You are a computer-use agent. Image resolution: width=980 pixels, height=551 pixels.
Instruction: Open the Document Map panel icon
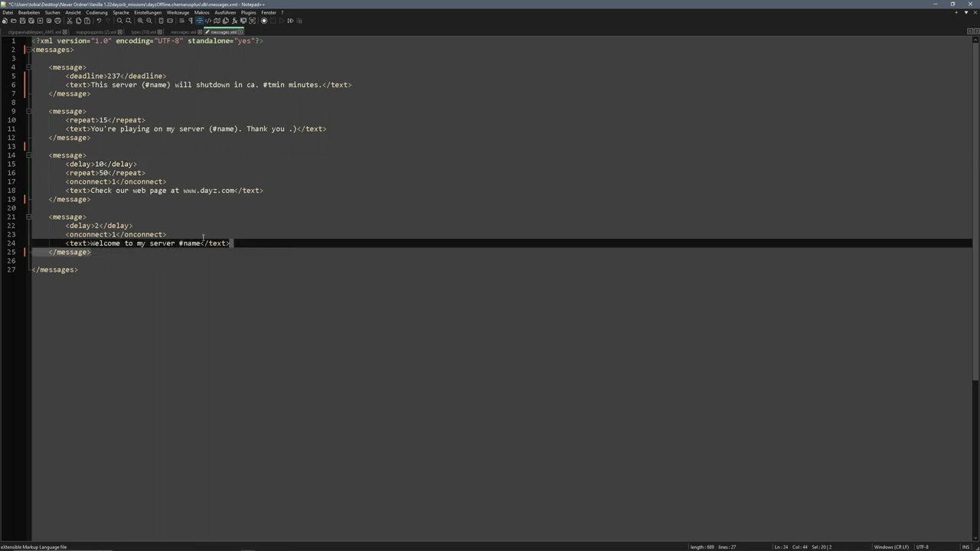coord(217,21)
